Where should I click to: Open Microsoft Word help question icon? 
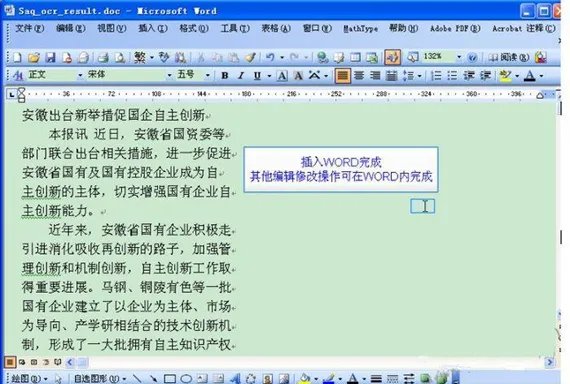pos(472,57)
